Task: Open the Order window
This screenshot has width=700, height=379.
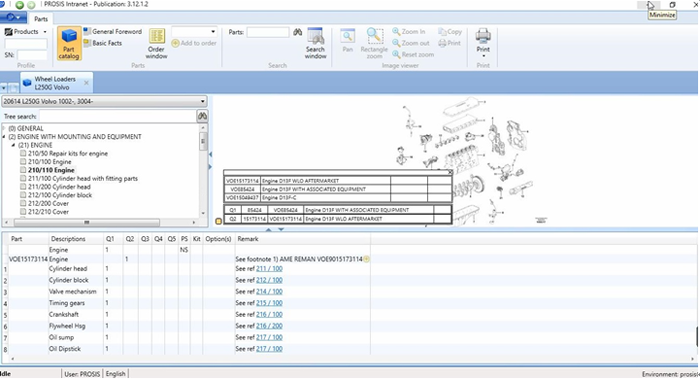Action: coord(156,43)
